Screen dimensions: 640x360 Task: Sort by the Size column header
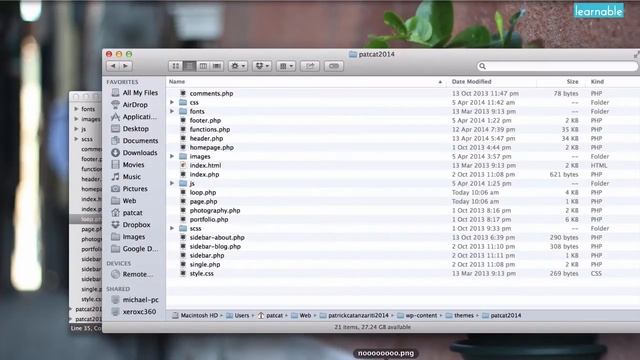tap(560, 82)
